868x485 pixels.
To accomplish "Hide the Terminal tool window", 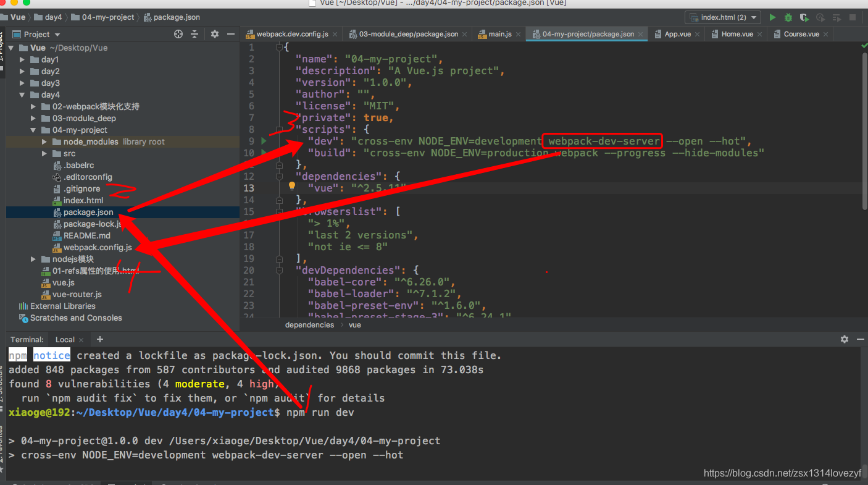I will click(x=861, y=339).
